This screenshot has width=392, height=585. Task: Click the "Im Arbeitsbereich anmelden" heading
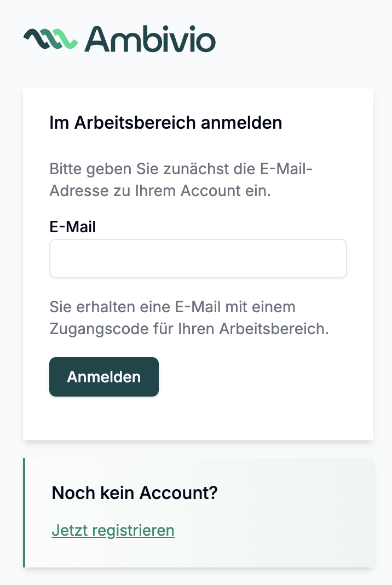165,123
